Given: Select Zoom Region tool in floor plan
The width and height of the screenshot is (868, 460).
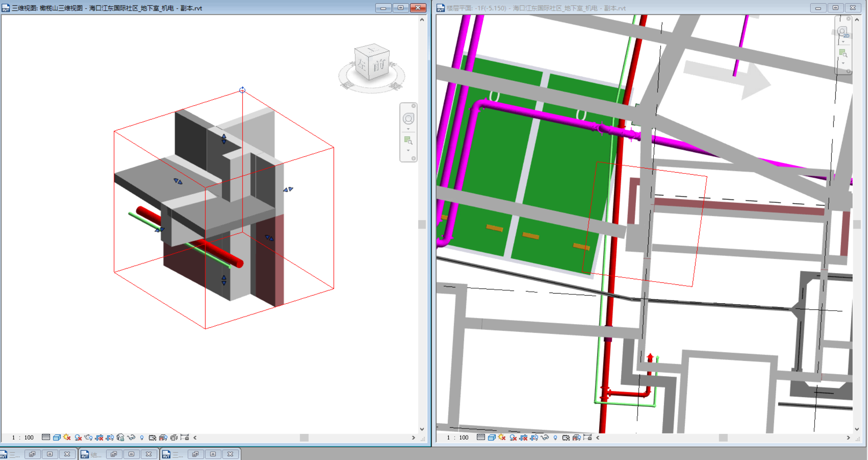Looking at the screenshot, I should [x=843, y=53].
